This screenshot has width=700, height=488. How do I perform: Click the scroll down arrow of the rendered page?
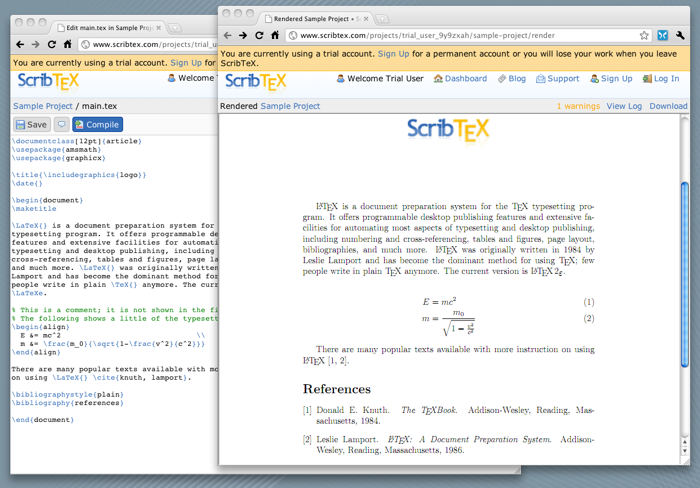[685, 451]
